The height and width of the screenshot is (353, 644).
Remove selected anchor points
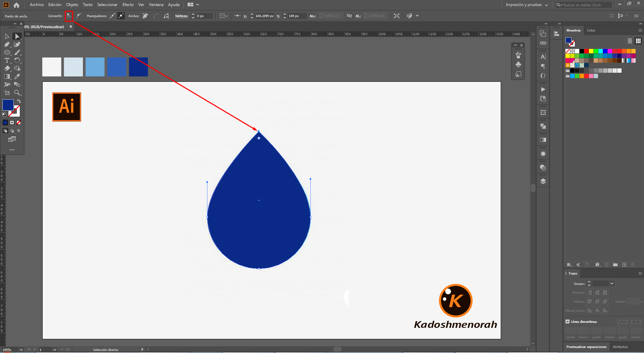pos(145,16)
